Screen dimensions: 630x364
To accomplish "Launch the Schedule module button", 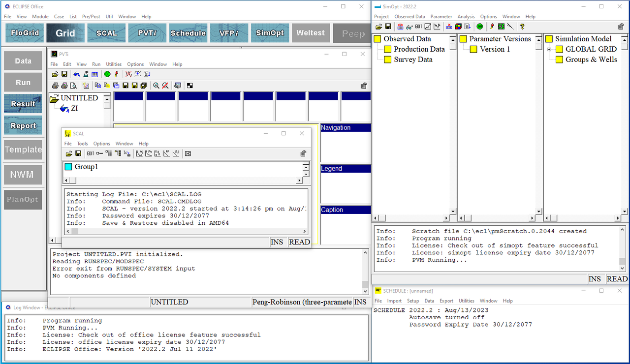I will [188, 33].
